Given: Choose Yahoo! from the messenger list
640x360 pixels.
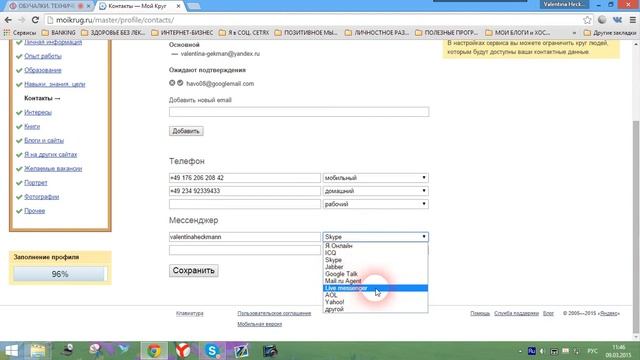Looking at the screenshot, I should (x=376, y=302).
